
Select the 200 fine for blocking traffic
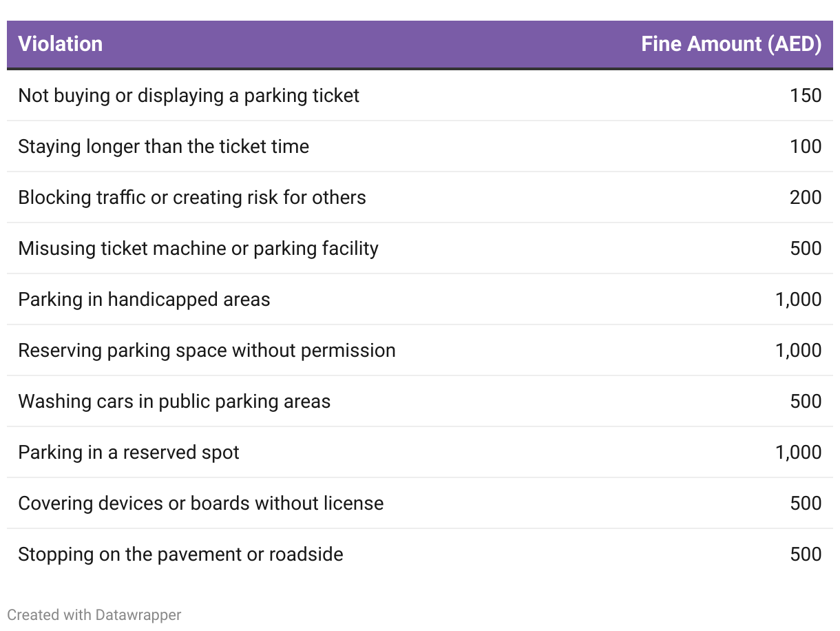pyautogui.click(x=806, y=197)
